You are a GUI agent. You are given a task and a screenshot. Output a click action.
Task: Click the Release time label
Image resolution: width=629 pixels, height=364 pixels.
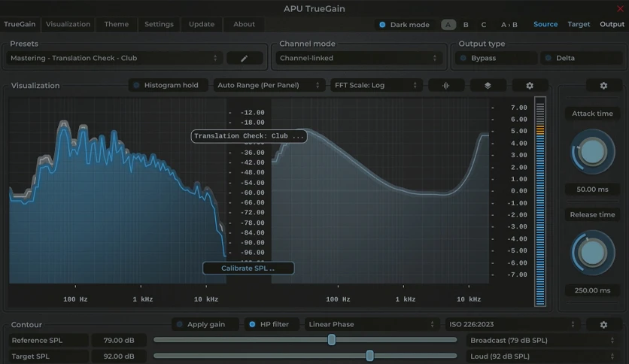click(x=592, y=214)
